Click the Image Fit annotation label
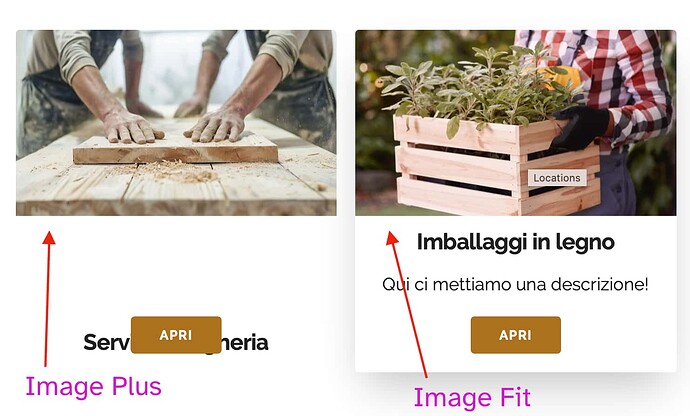The height and width of the screenshot is (416, 690). point(472,398)
